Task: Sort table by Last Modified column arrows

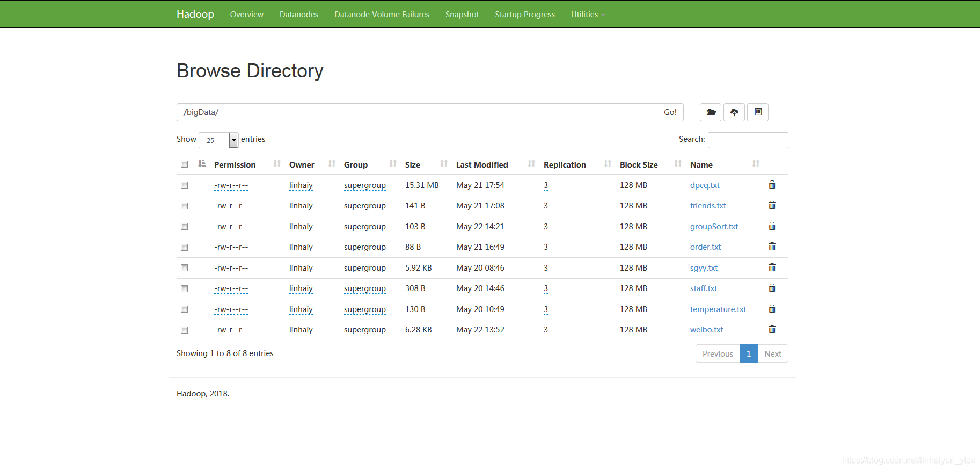Action: [x=531, y=163]
